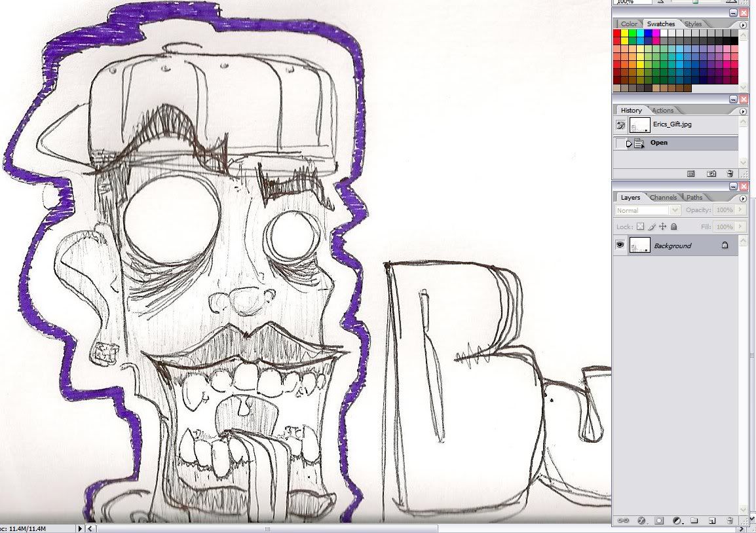The height and width of the screenshot is (533, 756).
Task: Pick the pure blue swatch in top row
Action: pos(649,33)
